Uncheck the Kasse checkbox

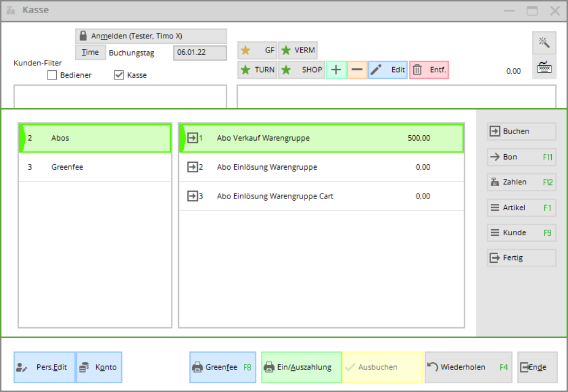(x=119, y=75)
